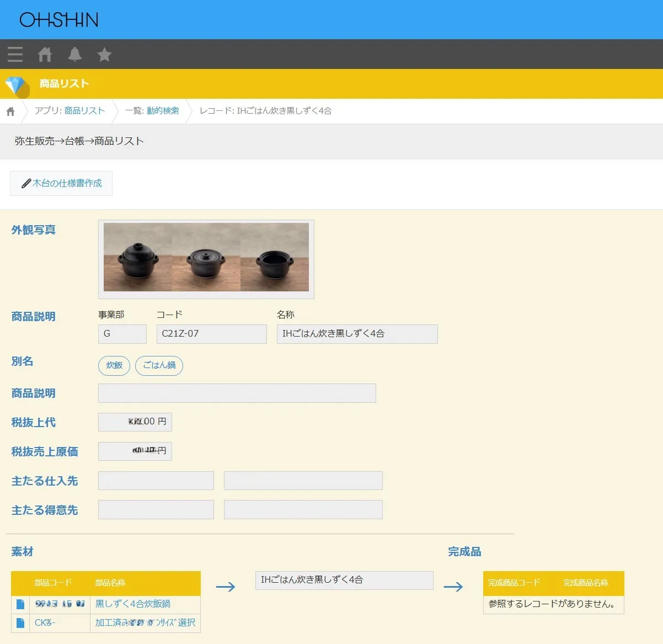Click the breadcrumb home icon
Viewport: 663px width, 644px height.
click(10, 111)
